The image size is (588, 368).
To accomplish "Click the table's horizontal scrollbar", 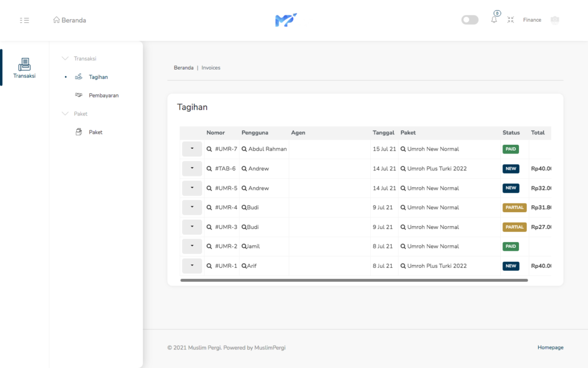I will [x=354, y=280].
